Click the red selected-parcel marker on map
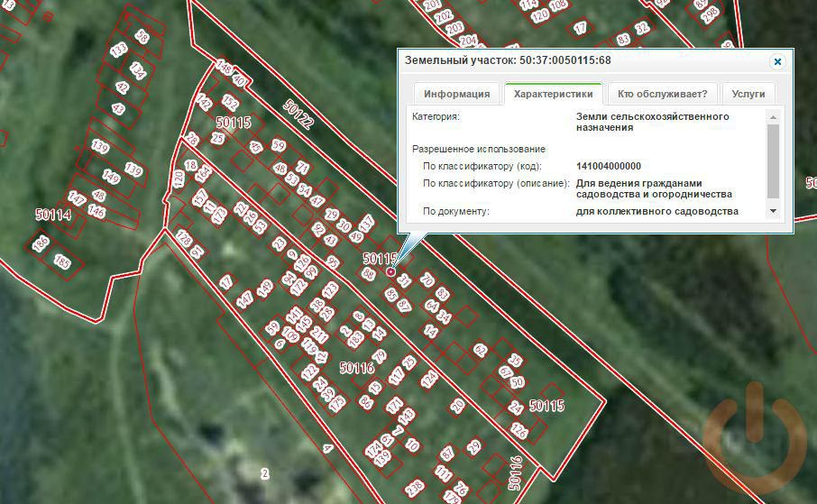Screen dimensions: 817x504 pos(390,271)
